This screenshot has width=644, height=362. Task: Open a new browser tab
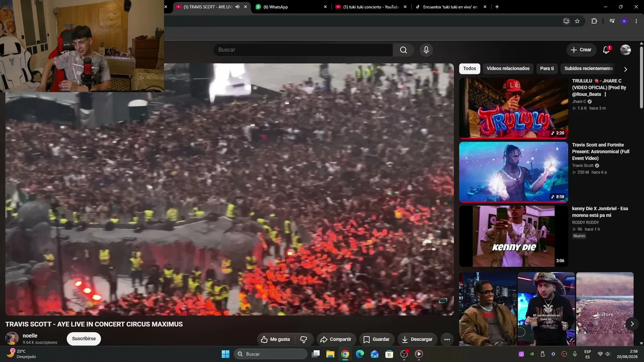(x=497, y=7)
